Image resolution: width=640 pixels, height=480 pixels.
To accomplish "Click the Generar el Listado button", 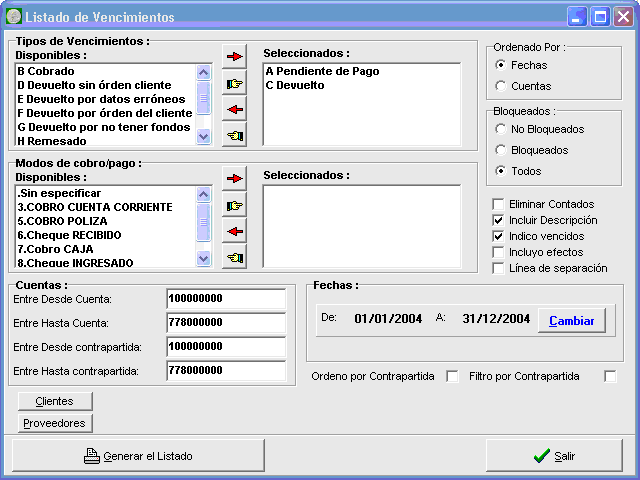I will click(138, 456).
